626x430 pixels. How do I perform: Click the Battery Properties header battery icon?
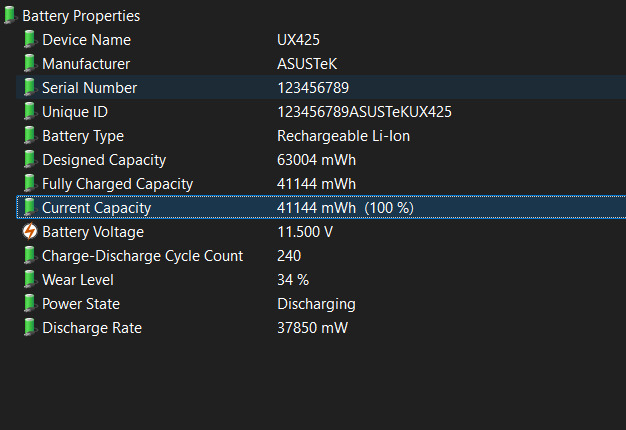[10, 15]
